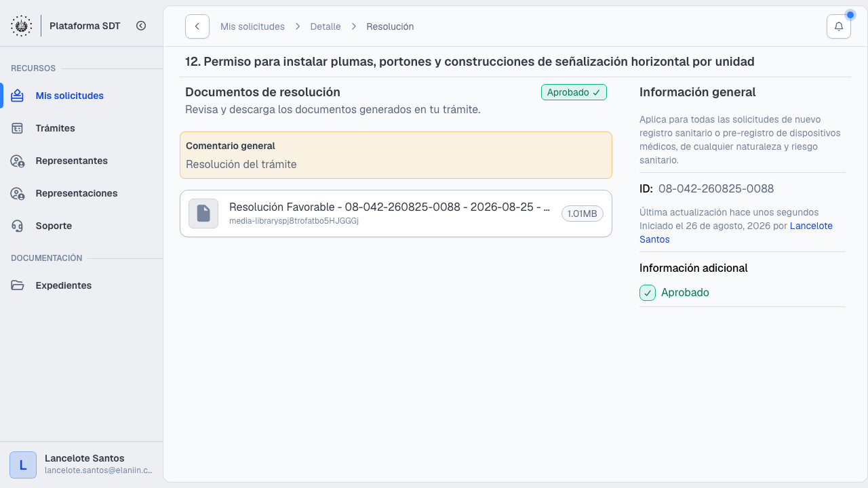Click the ID value 08-042-260825-0088
The height and width of the screenshot is (488, 868).
pyautogui.click(x=716, y=188)
